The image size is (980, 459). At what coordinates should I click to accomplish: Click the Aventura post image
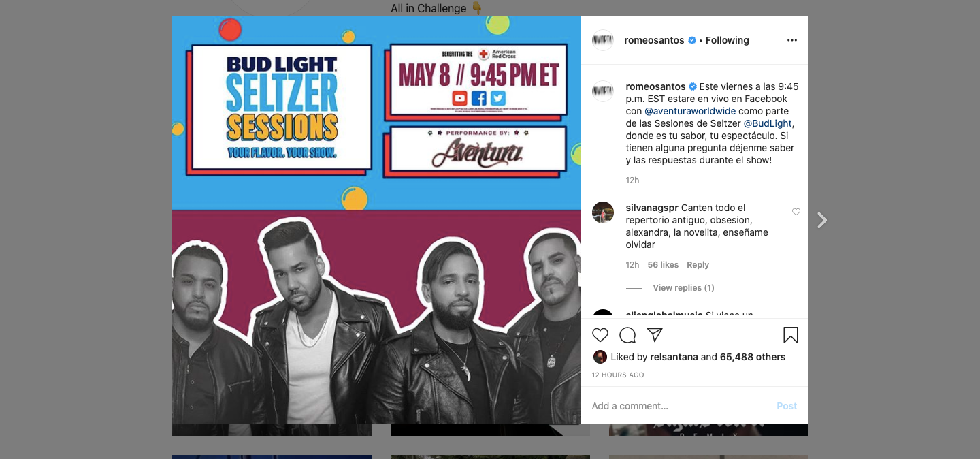[x=376, y=220]
